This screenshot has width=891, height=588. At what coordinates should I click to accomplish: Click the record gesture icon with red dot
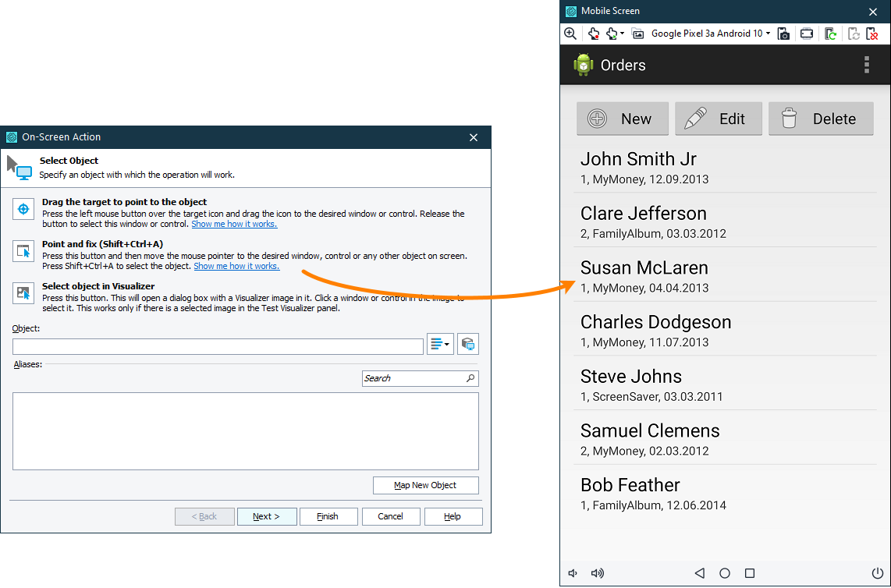pyautogui.click(x=594, y=34)
